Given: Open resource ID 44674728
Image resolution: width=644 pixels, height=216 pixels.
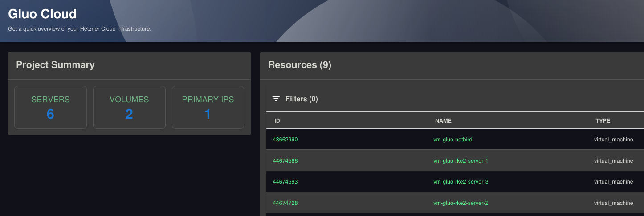Looking at the screenshot, I should coord(285,203).
